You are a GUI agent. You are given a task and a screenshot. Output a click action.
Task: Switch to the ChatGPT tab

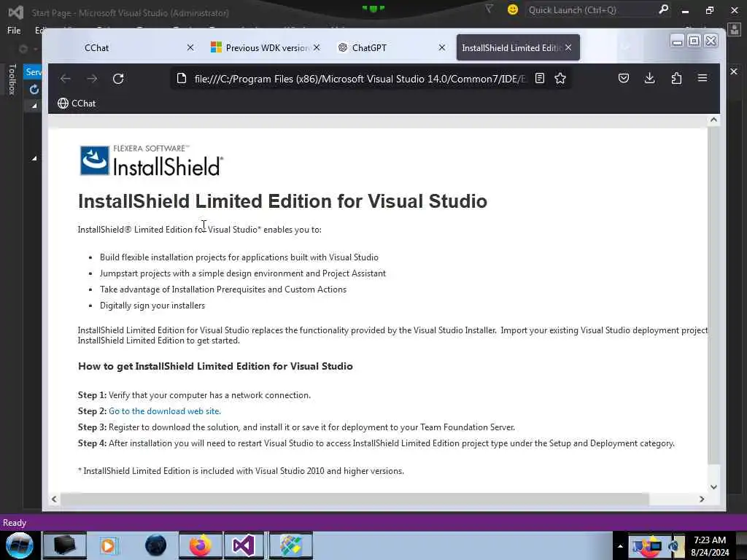tap(391, 47)
